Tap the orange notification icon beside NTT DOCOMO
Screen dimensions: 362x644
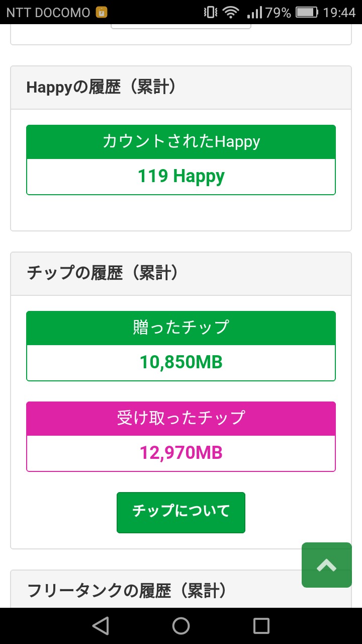pos(102,13)
